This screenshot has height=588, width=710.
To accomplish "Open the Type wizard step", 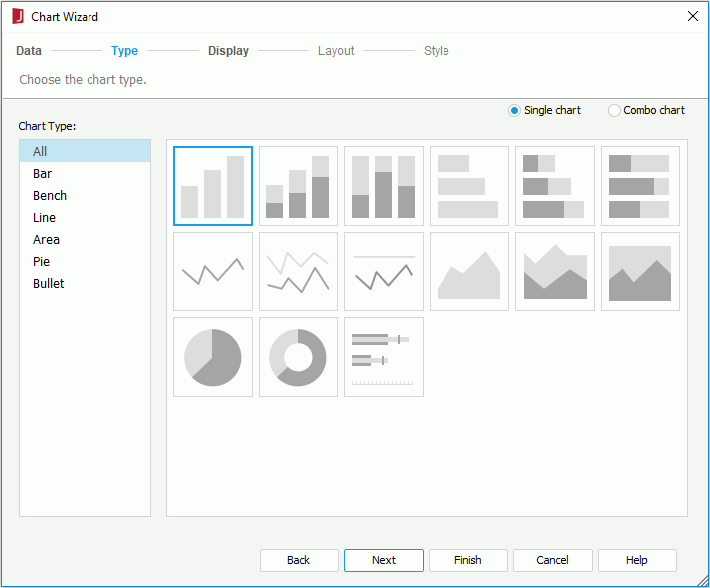I will click(x=124, y=51).
